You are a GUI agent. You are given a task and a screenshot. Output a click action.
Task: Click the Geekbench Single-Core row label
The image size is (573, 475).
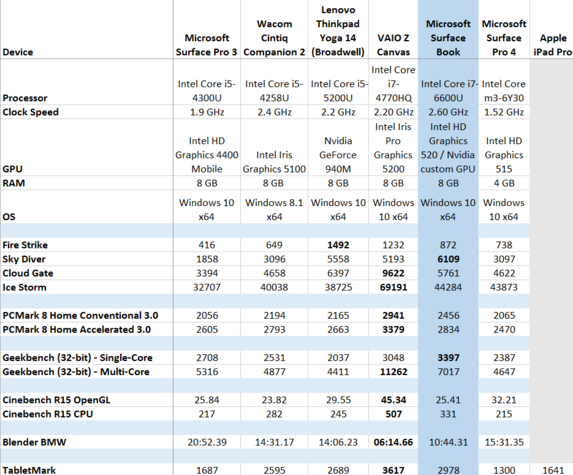(x=77, y=358)
